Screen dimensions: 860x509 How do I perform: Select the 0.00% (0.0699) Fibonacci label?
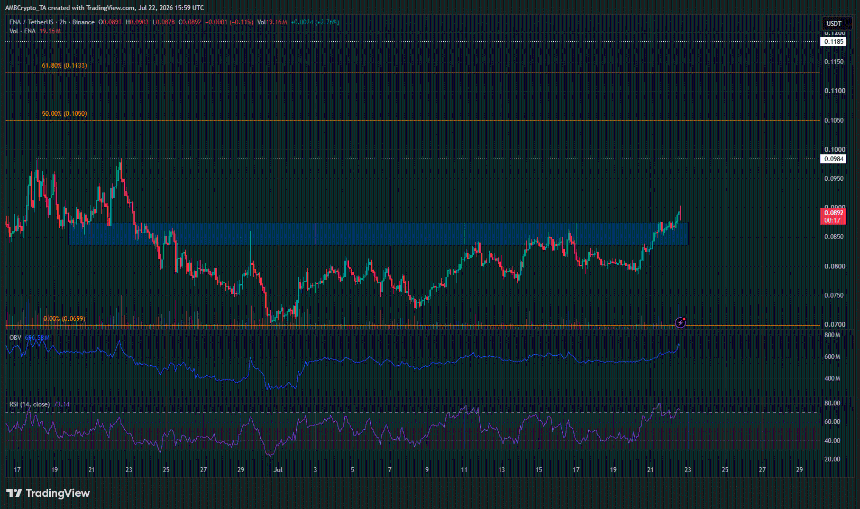coord(64,319)
